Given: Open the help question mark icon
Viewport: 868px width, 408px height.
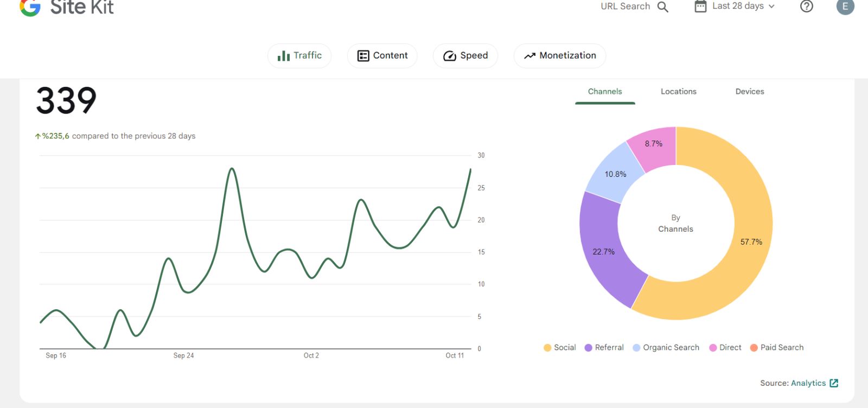Looking at the screenshot, I should pos(807,6).
